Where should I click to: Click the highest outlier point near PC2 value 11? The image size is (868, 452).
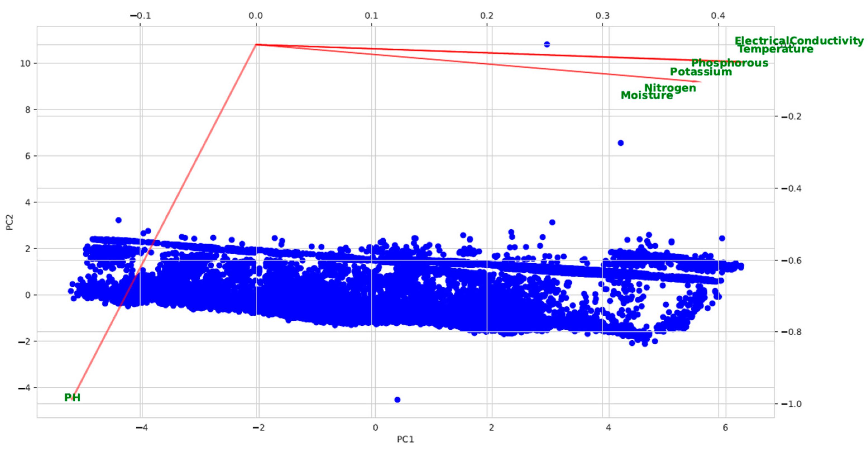[547, 44]
